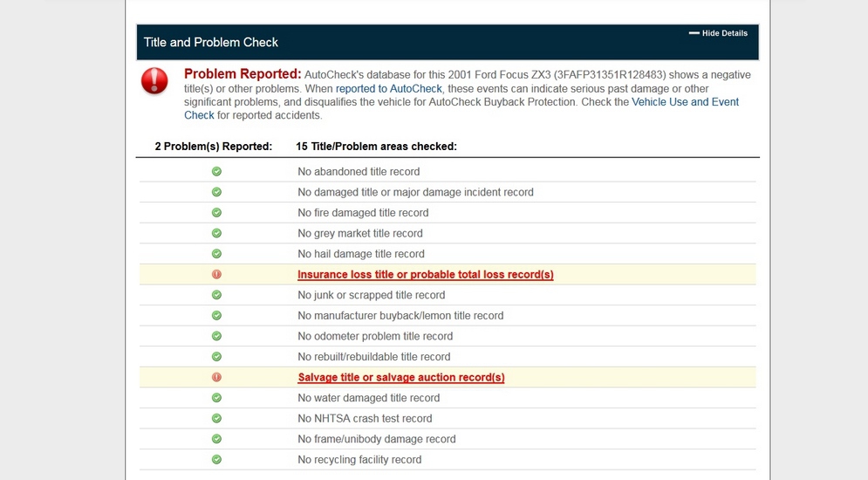Click the '2 Problem(s) Reported:' column header
Image resolution: width=868 pixels, height=480 pixels.
pyautogui.click(x=214, y=147)
